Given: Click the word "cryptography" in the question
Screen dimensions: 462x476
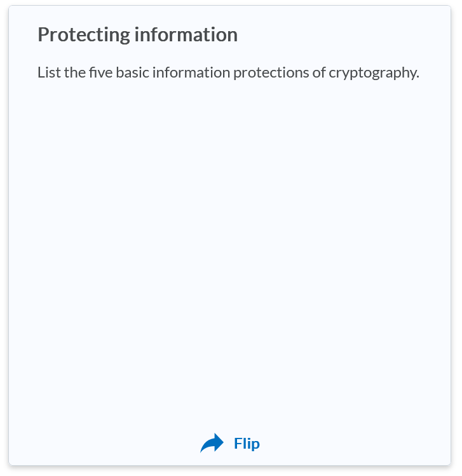Looking at the screenshot, I should tap(374, 72).
